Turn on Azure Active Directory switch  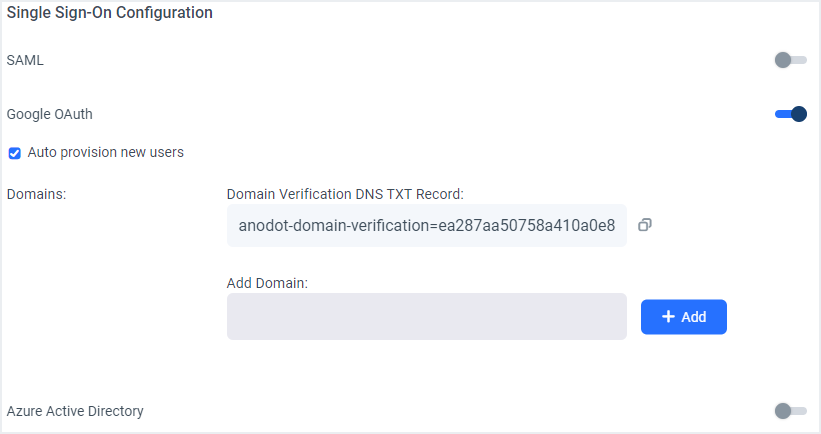coord(791,411)
